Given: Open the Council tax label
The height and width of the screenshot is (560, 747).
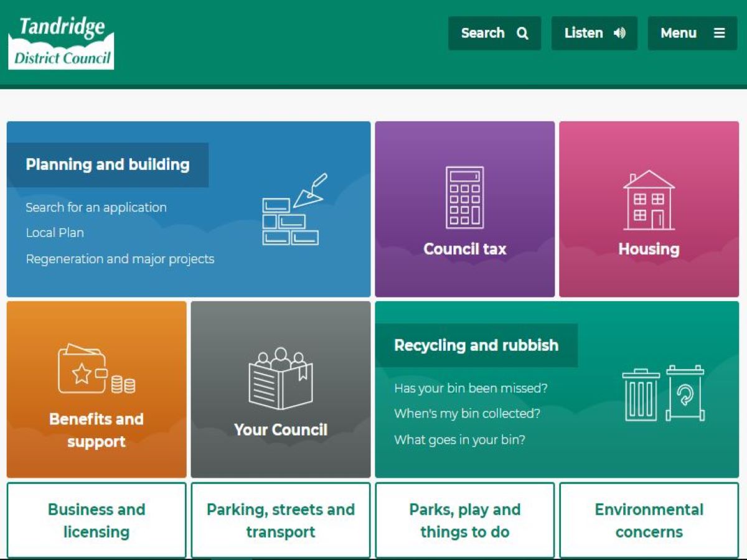Looking at the screenshot, I should 465,249.
